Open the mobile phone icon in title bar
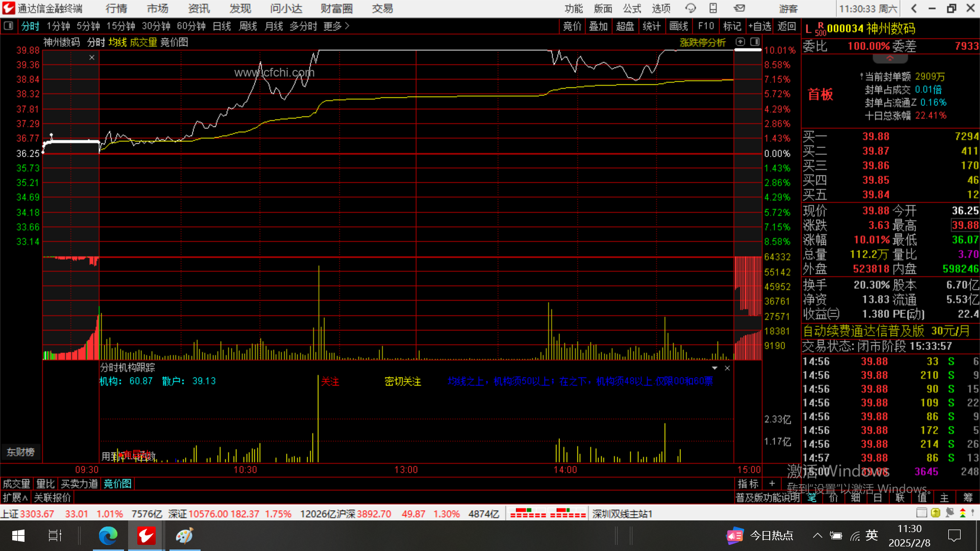 (713, 8)
